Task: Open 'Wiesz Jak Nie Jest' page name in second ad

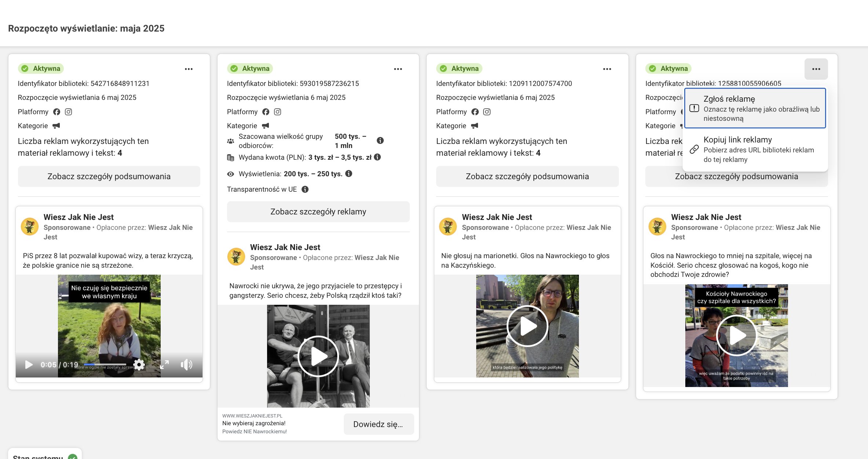Action: [x=285, y=247]
